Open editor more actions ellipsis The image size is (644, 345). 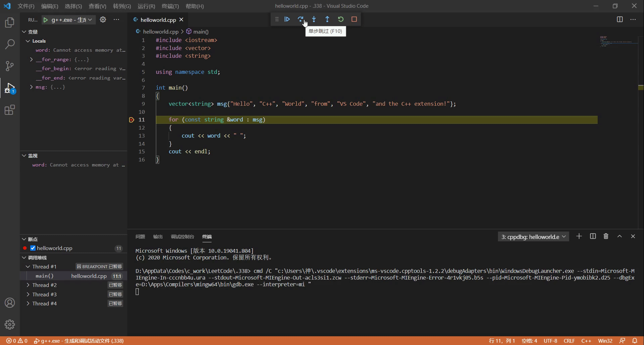coord(633,19)
